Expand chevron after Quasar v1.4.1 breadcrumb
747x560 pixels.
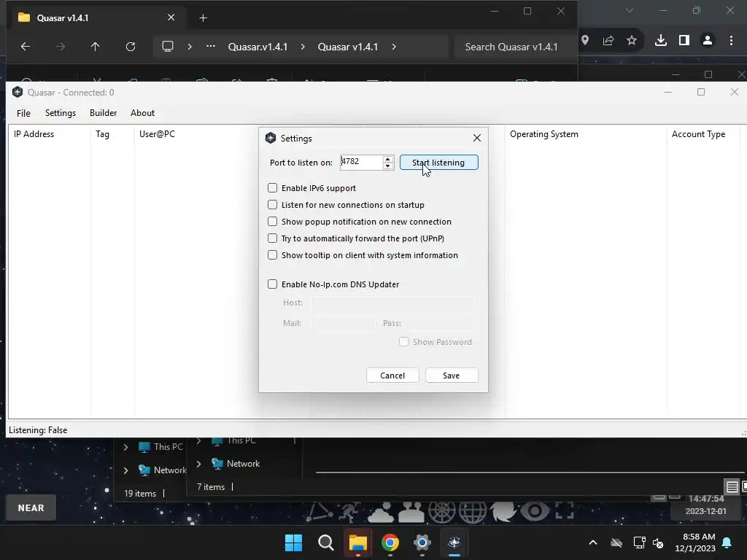click(394, 47)
